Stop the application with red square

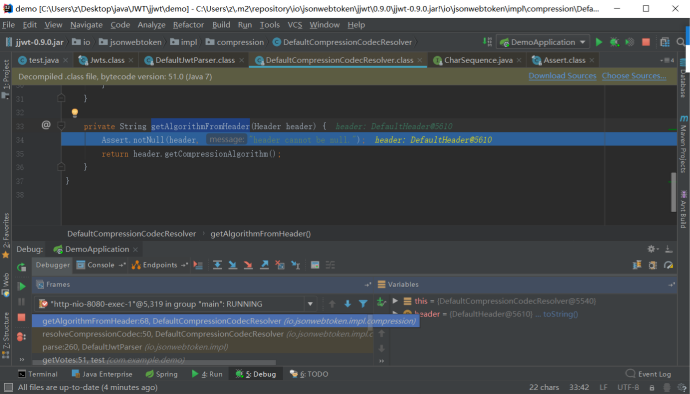click(646, 42)
